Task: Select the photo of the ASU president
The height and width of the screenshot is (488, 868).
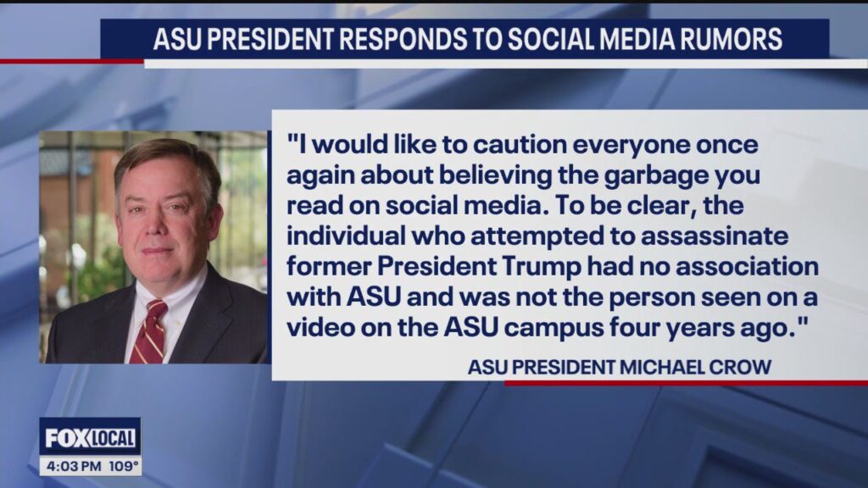Action: (x=153, y=247)
